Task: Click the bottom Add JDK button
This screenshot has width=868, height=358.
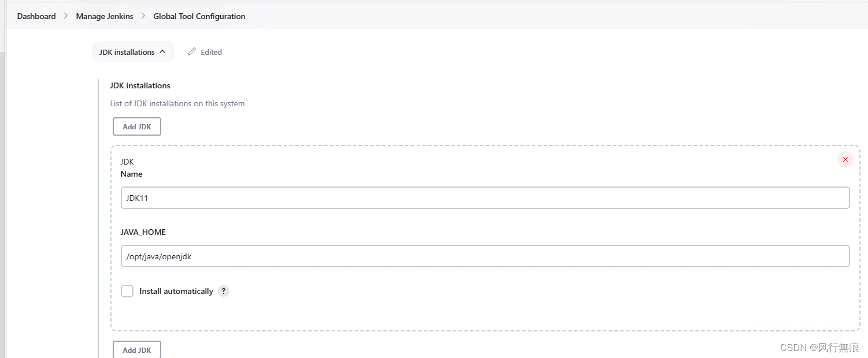Action: [136, 350]
